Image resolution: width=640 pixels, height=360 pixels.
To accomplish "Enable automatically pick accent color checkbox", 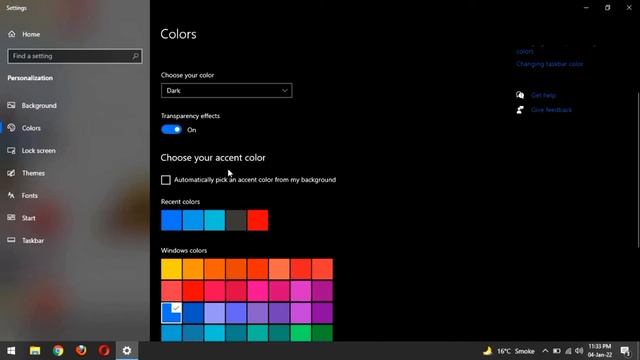I will 166,180.
